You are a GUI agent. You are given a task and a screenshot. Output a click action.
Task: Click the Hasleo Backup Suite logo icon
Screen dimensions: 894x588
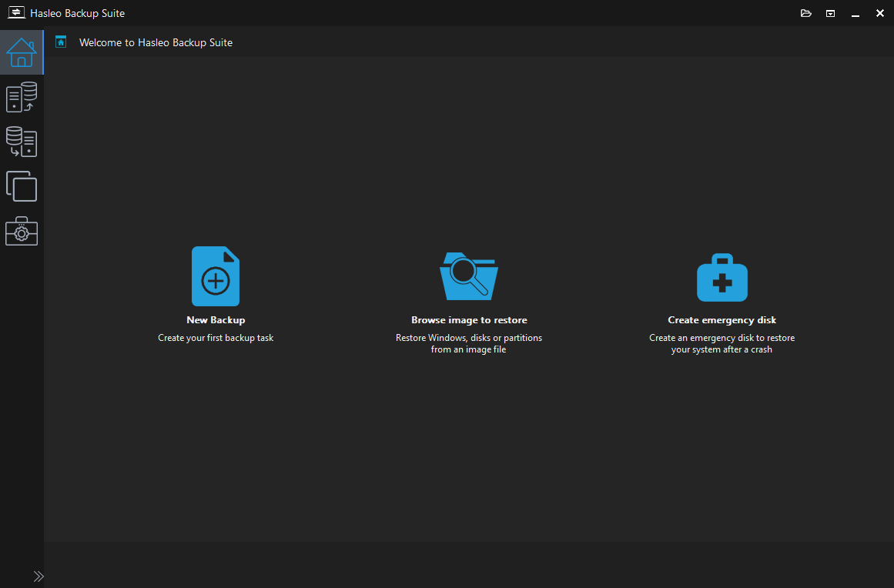[x=16, y=12]
